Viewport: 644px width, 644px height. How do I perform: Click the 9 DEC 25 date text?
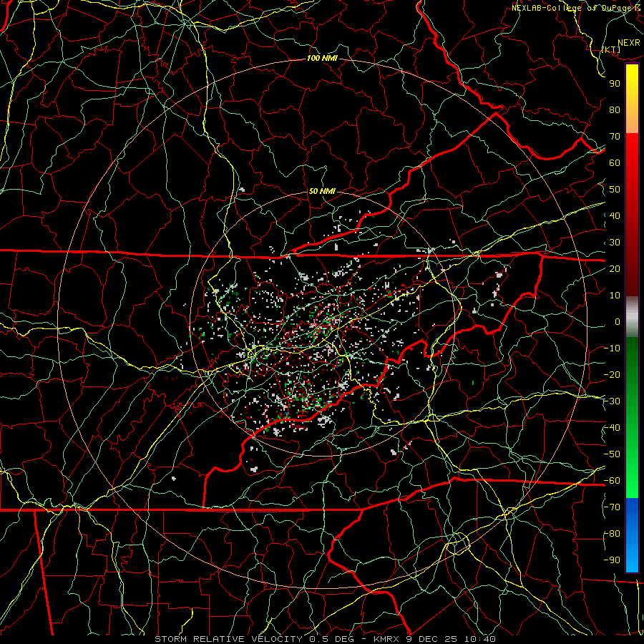point(431,639)
